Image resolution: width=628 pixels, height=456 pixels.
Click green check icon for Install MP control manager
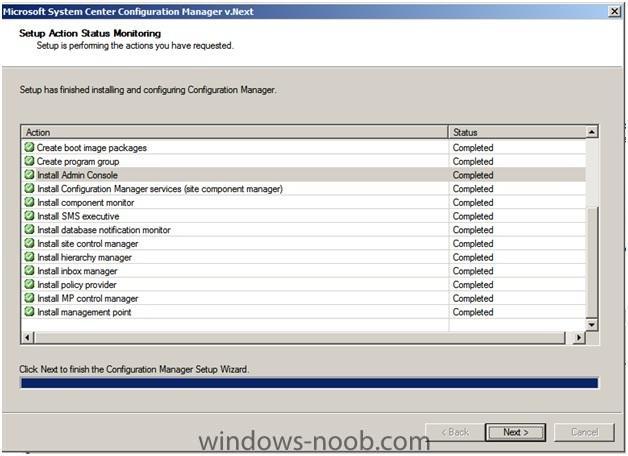coord(29,298)
